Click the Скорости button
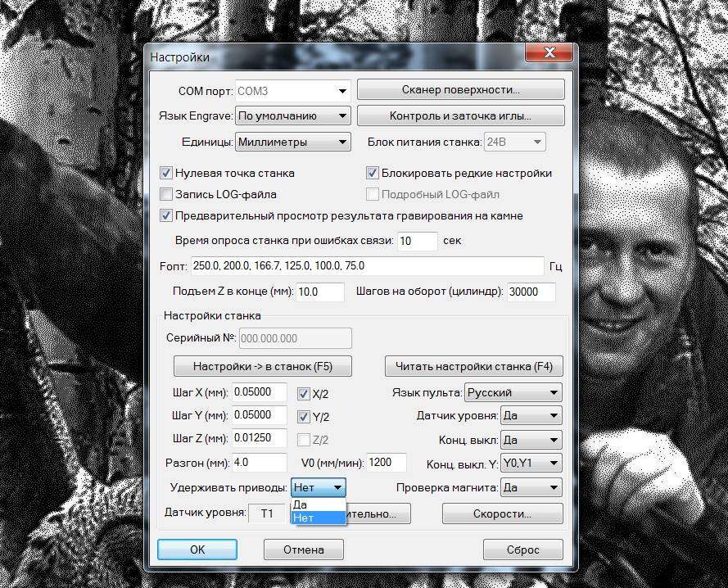728x588 pixels. tap(503, 513)
